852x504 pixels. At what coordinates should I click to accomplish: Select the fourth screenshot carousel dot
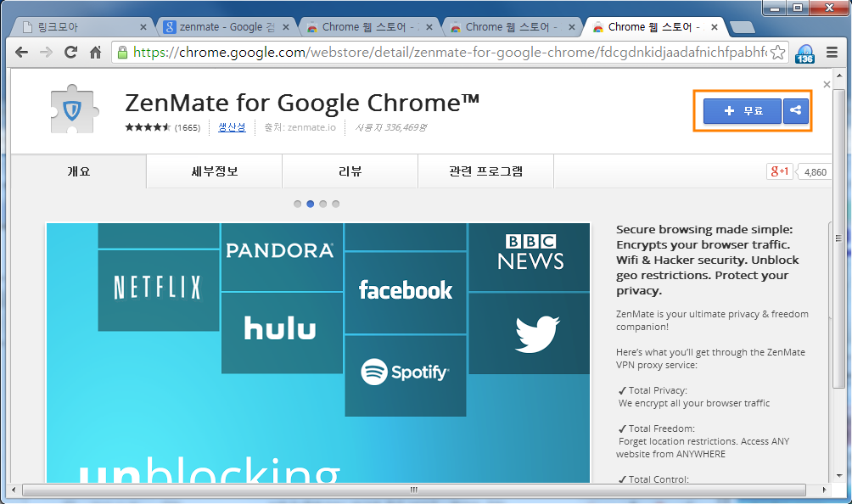click(x=336, y=204)
